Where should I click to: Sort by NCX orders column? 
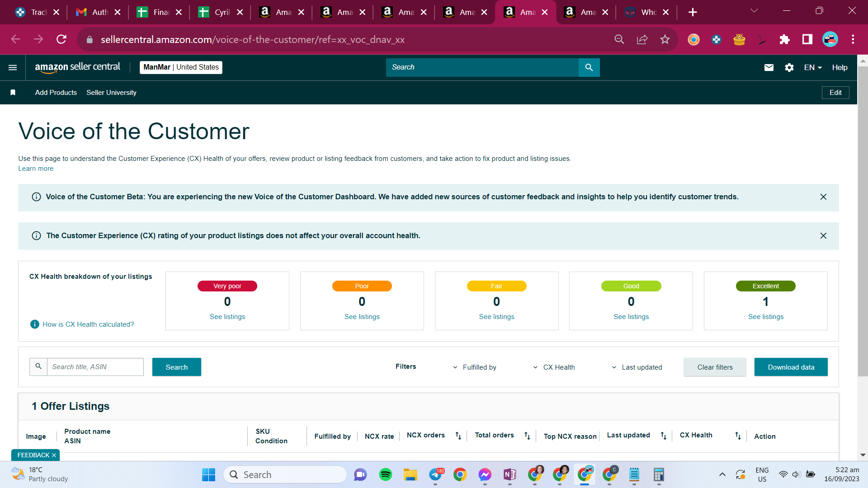(458, 436)
